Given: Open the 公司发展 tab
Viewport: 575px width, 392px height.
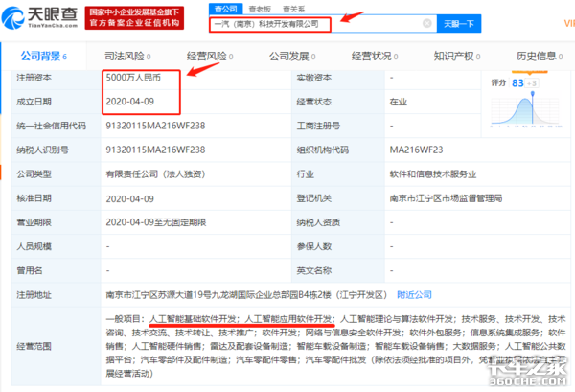Looking at the screenshot, I should coord(292,57).
